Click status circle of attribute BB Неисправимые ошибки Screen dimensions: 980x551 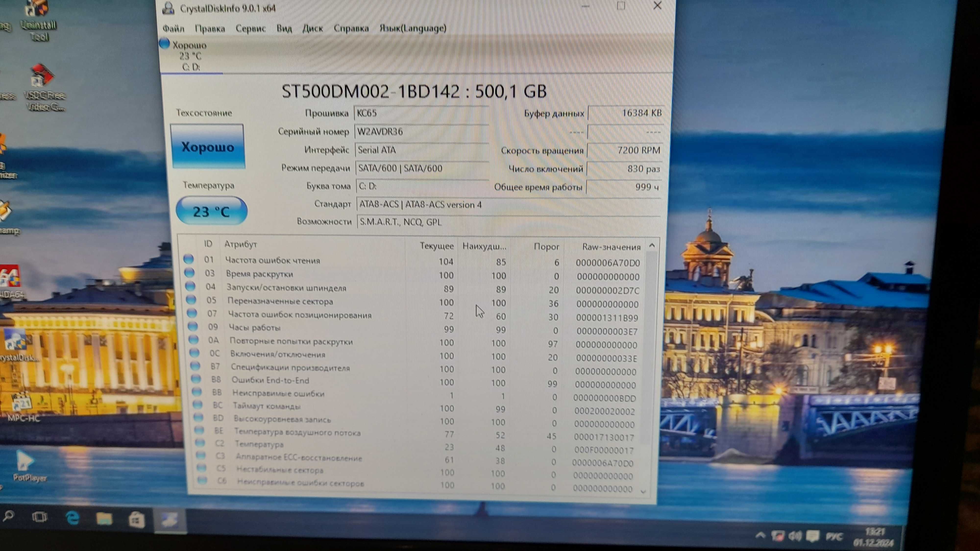(x=196, y=392)
